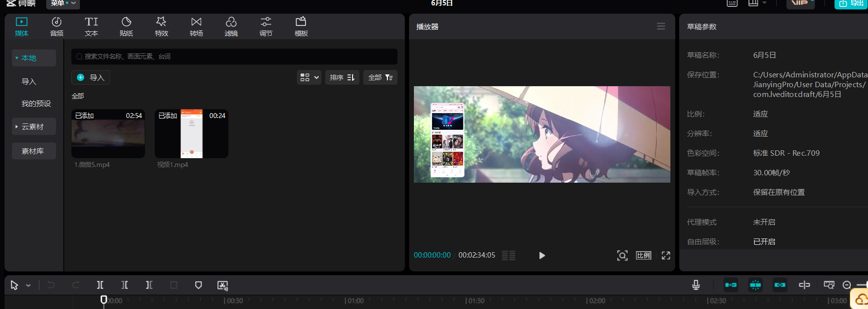The image size is (868, 309).
Task: Toggle auto snapping on timeline
Action: (755, 285)
